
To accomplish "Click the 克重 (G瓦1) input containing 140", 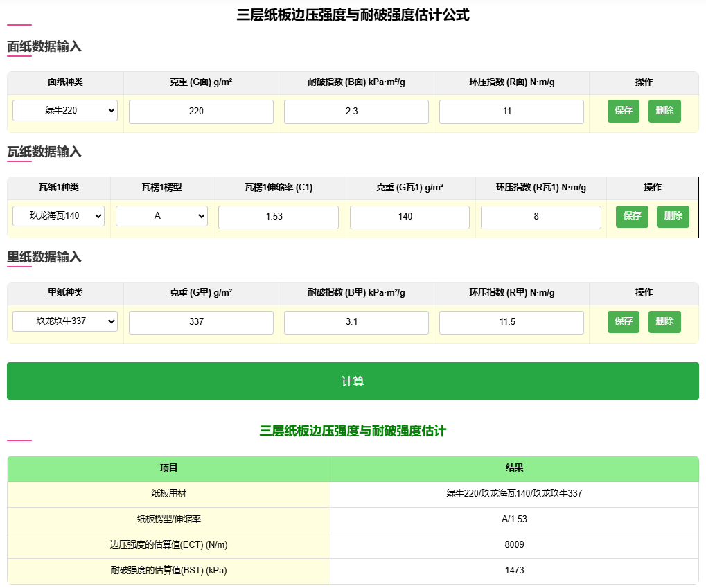I will tap(409, 216).
